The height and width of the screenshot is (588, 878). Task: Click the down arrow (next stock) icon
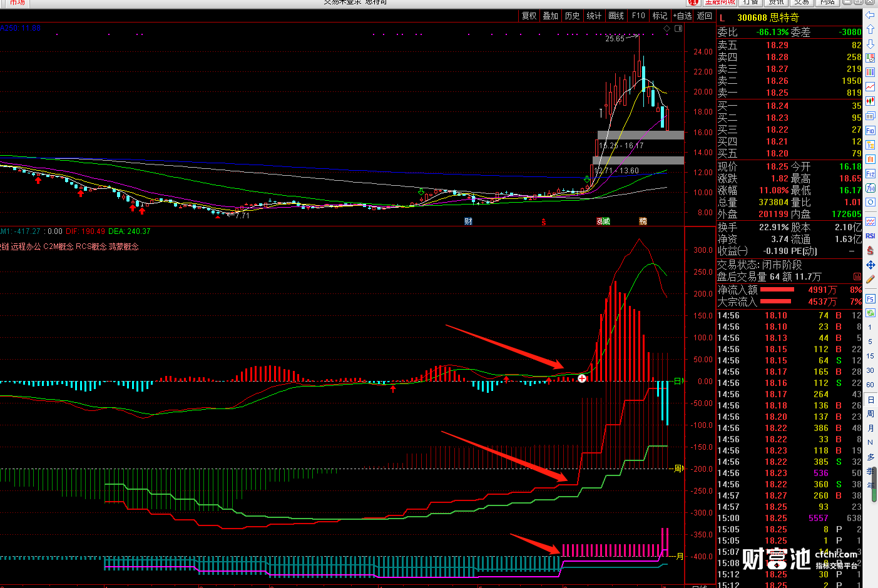point(870,44)
